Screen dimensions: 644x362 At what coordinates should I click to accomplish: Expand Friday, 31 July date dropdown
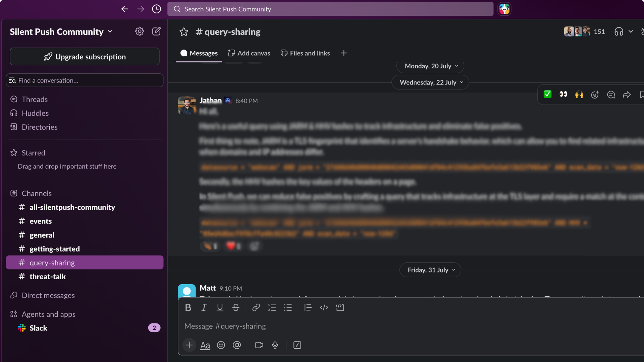click(430, 270)
